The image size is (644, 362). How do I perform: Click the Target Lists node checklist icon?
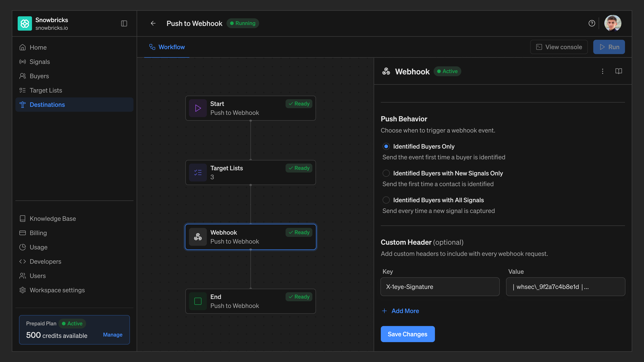coord(198,172)
